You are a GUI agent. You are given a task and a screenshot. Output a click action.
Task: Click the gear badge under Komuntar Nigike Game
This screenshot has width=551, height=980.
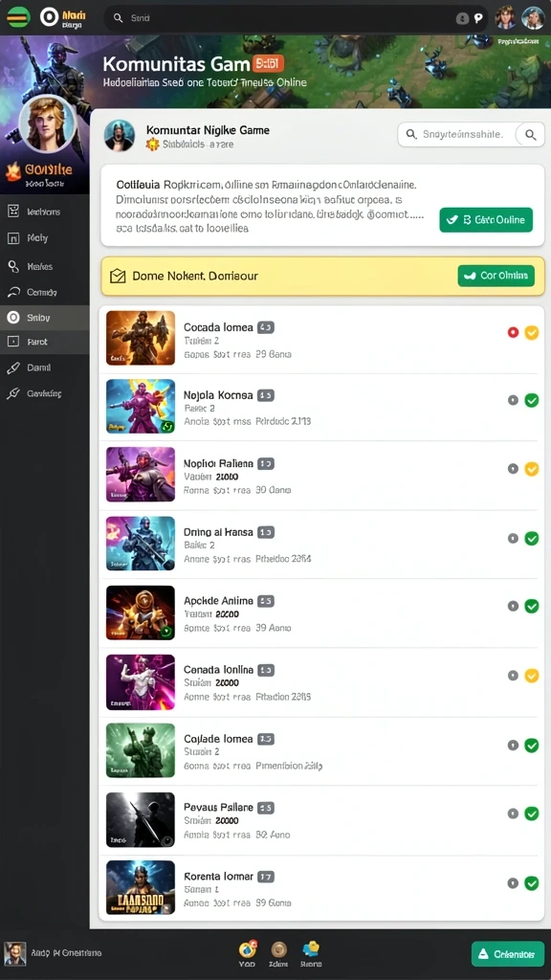click(x=152, y=145)
